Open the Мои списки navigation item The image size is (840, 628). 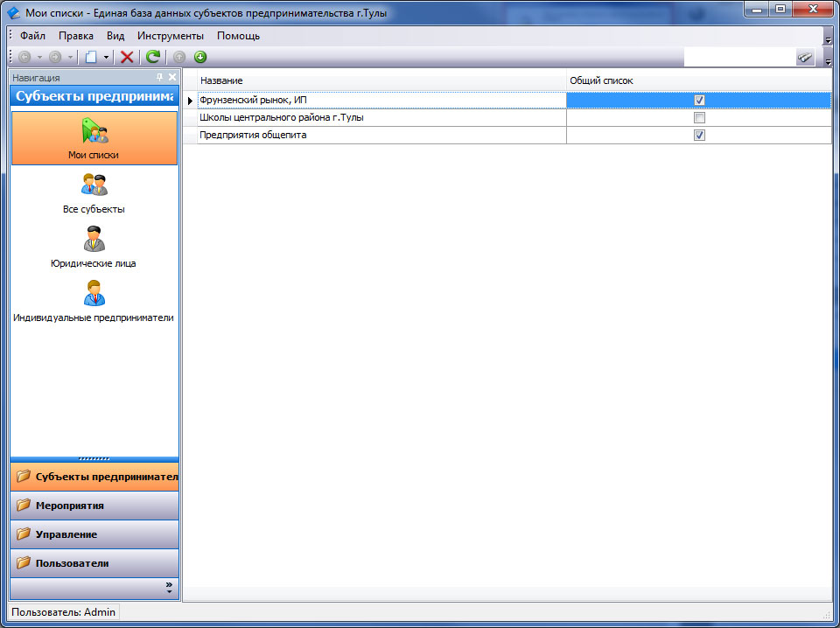tap(94, 138)
